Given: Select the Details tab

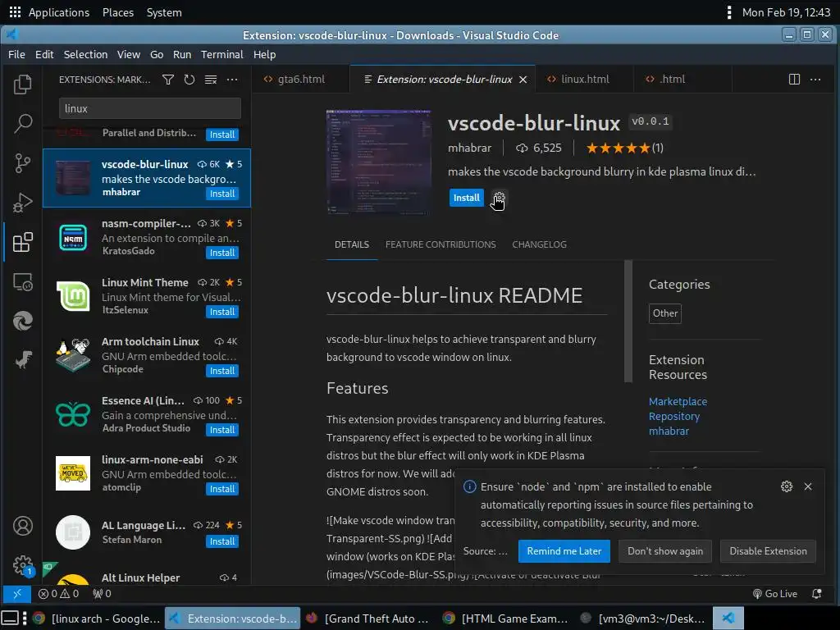Looking at the screenshot, I should [352, 244].
